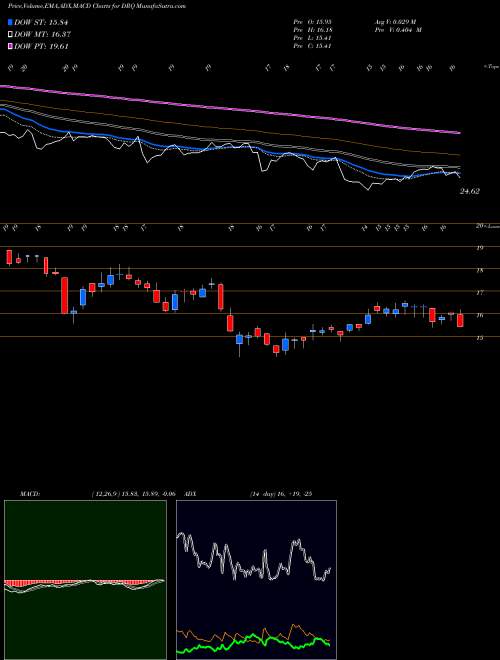Click the 17 price axis label
Viewport: 500px width, 660px height.
479,293
